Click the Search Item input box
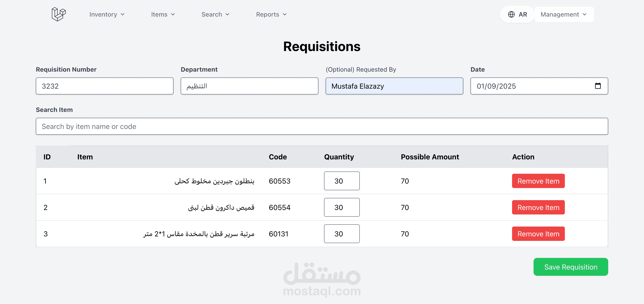Screen dimensions: 644x304 [x=322, y=126]
